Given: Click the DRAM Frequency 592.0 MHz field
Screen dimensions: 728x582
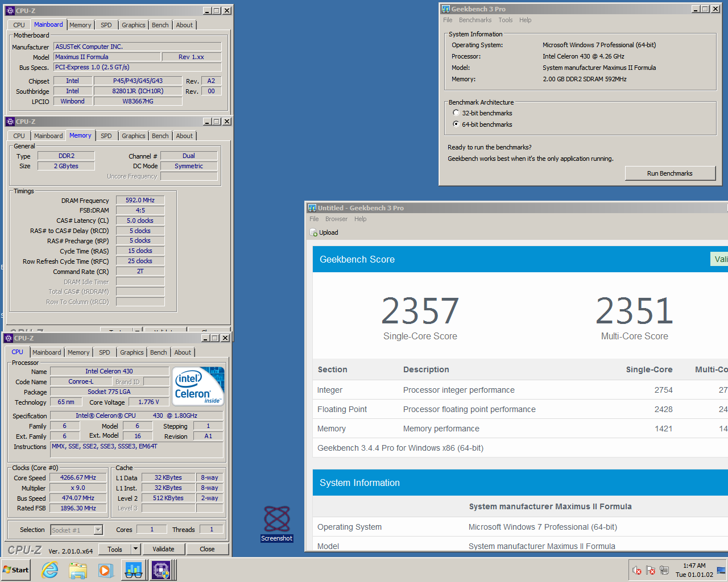Looking at the screenshot, I should coord(140,200).
